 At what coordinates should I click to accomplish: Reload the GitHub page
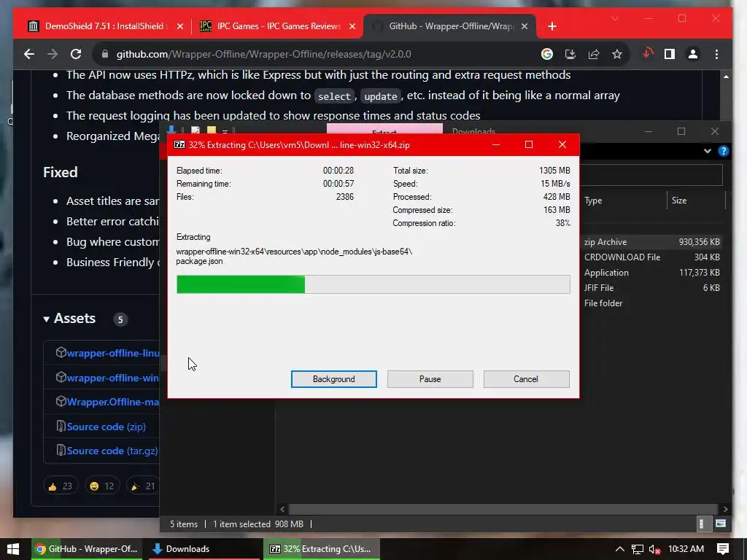tap(76, 54)
